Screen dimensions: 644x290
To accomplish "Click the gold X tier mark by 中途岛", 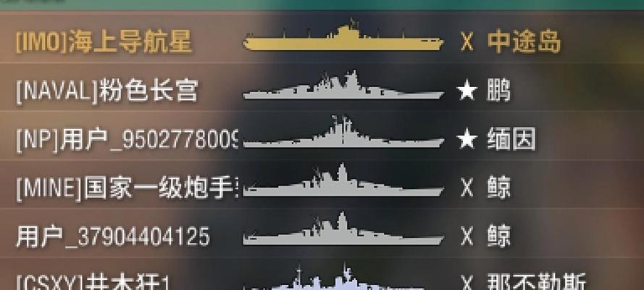I will click(467, 42).
